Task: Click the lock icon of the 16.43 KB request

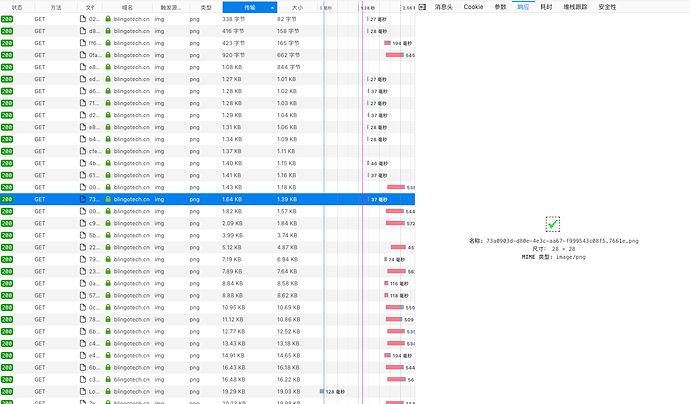Action: pyautogui.click(x=108, y=367)
